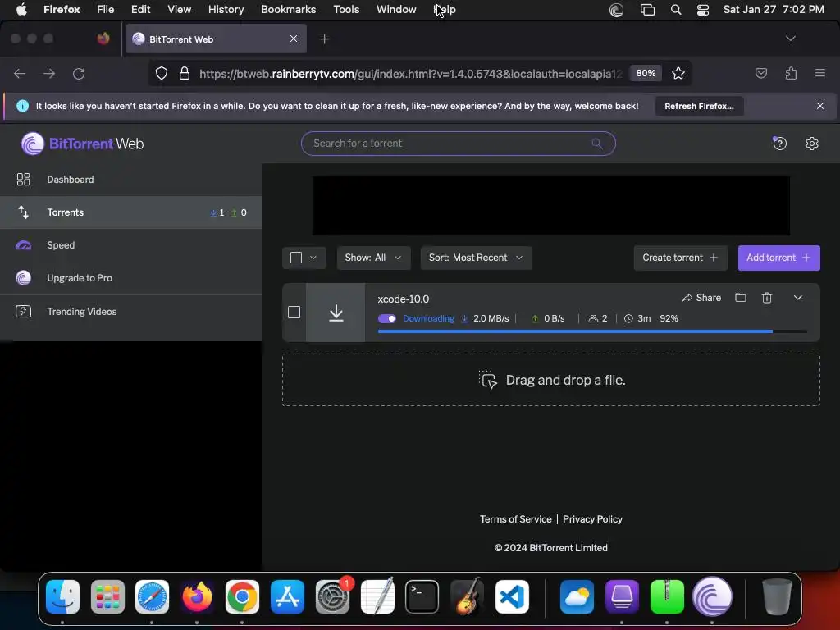840x630 pixels.
Task: Open the select-all dropdown arrow
Action: (x=313, y=258)
